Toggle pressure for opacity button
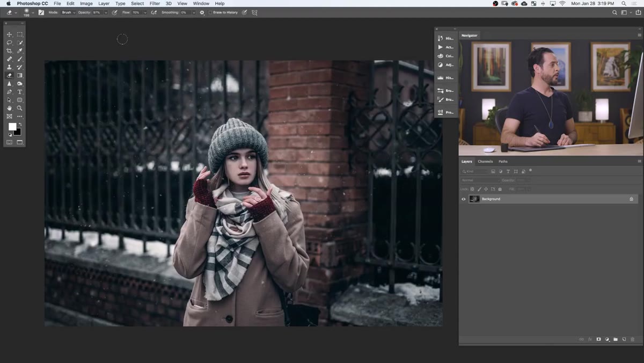The height and width of the screenshot is (363, 644). tap(115, 12)
